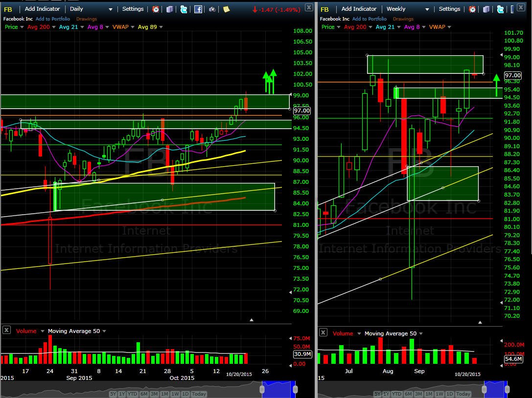Click the 30.9M volume label in Daily chart

302,354
